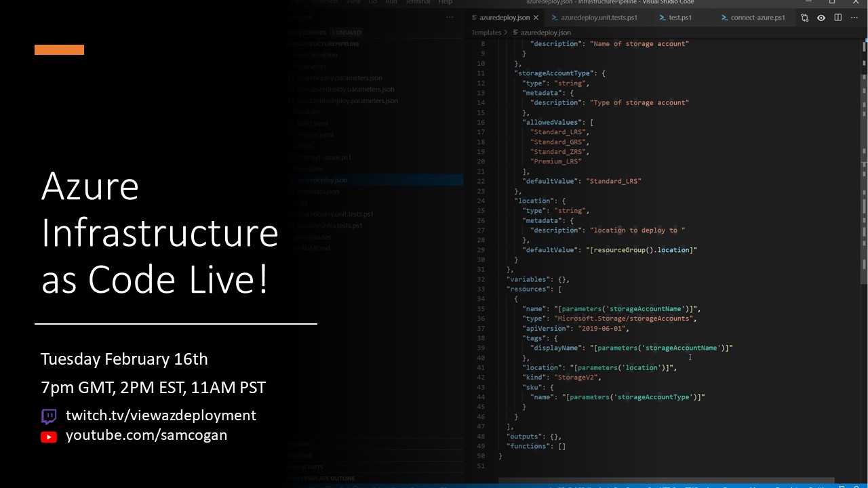Click the red YouTube logo icon
The image size is (868, 488).
click(49, 437)
